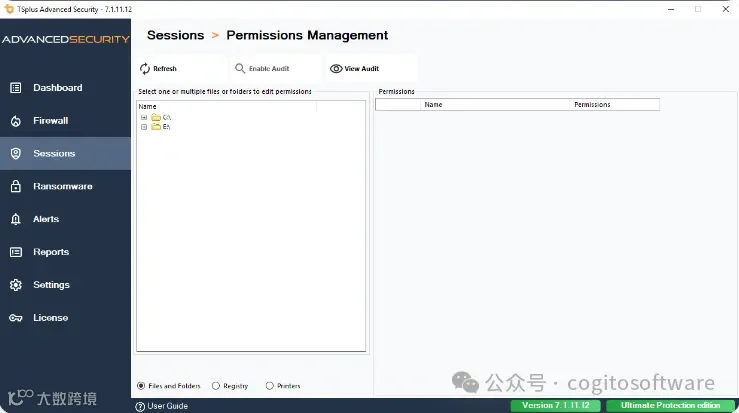Expand the C:\ drive node

(144, 117)
